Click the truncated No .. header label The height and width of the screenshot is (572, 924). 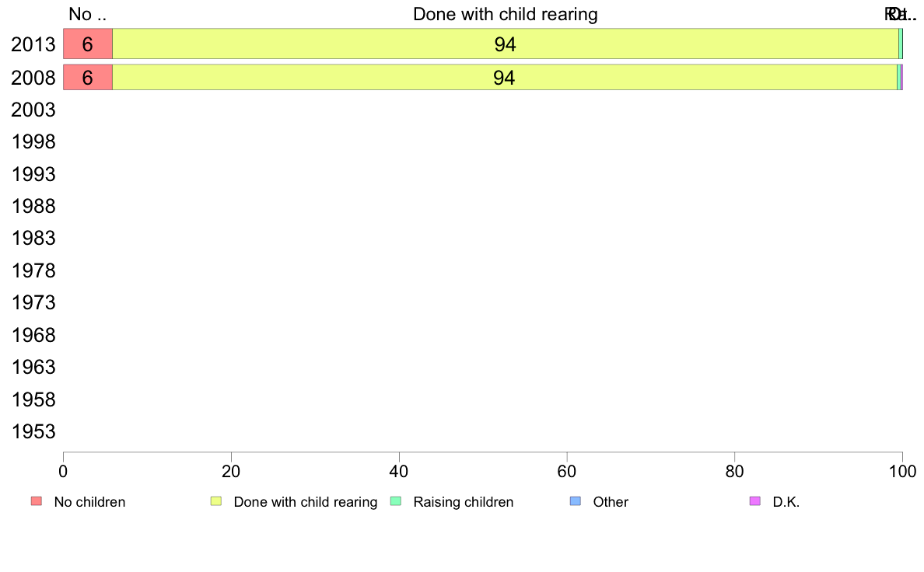[87, 14]
